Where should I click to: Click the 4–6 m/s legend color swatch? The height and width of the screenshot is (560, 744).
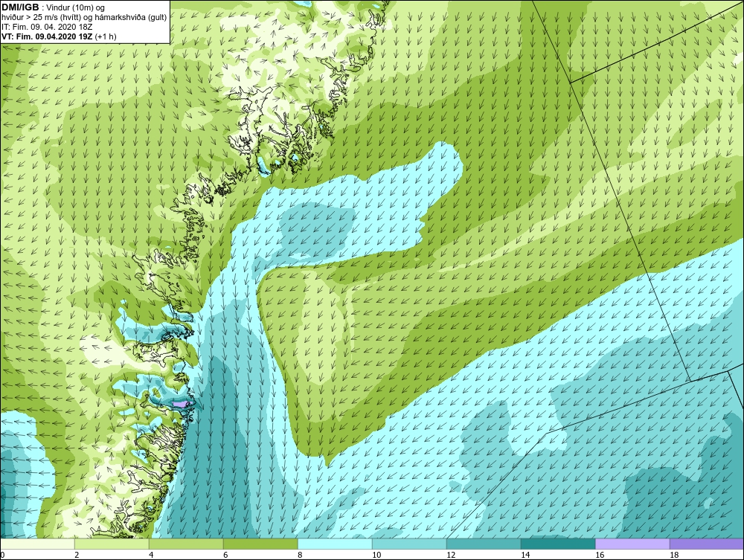[x=186, y=544]
